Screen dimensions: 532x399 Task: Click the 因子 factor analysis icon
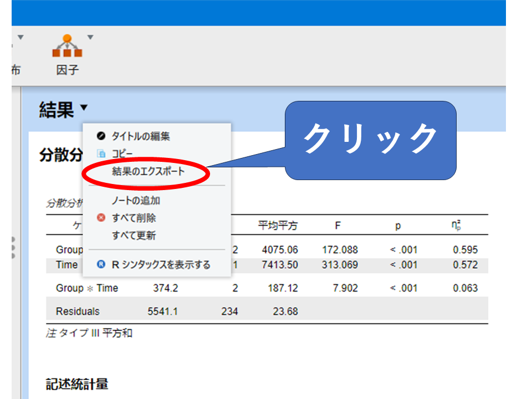click(67, 47)
